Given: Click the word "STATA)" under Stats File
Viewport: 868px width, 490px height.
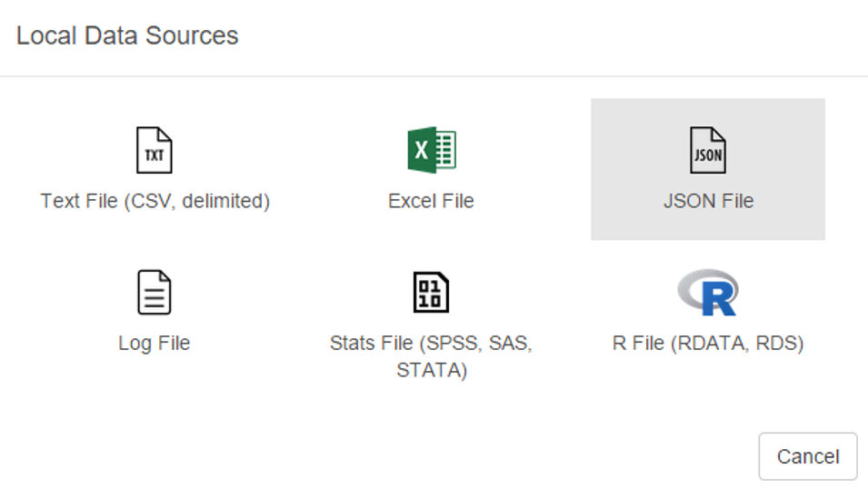Looking at the screenshot, I should [x=431, y=371].
